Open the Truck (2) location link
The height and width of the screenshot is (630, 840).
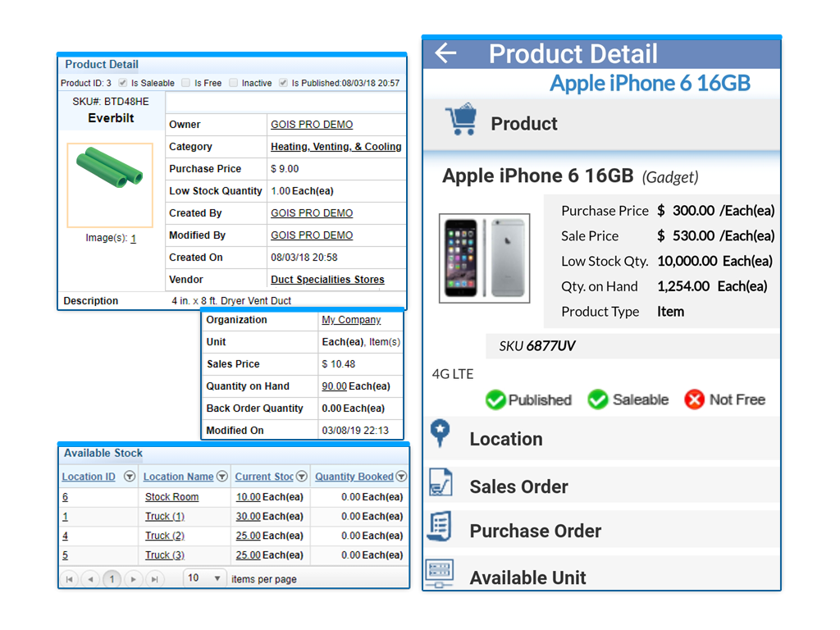[165, 535]
